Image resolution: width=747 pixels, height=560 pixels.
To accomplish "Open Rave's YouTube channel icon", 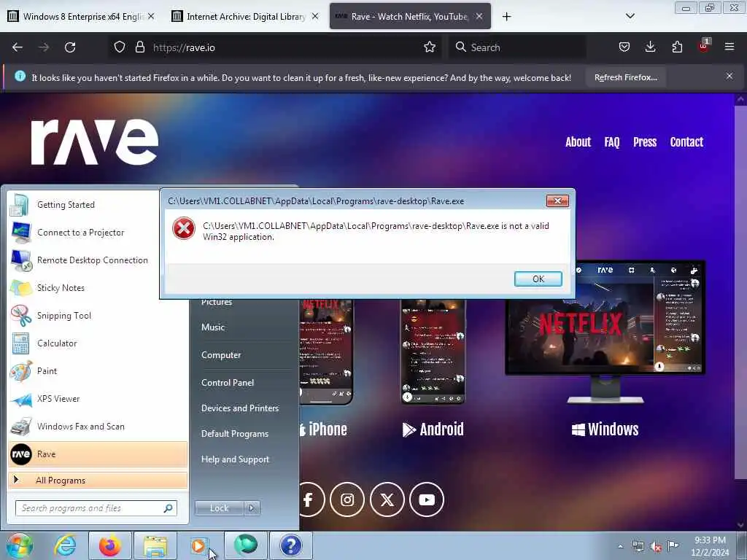I will click(x=426, y=499).
